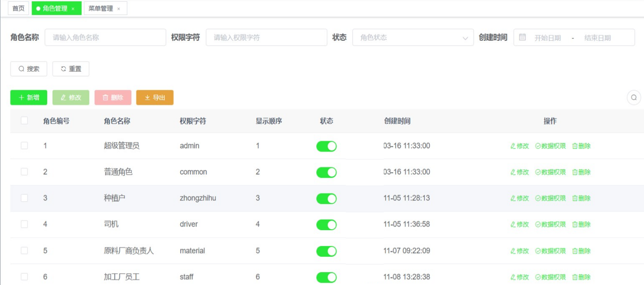Click 修改 in the driver row

point(520,224)
